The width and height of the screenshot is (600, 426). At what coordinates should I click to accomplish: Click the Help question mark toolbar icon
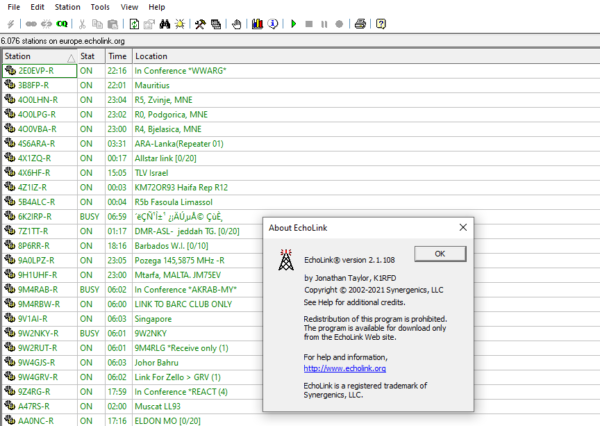click(x=381, y=24)
